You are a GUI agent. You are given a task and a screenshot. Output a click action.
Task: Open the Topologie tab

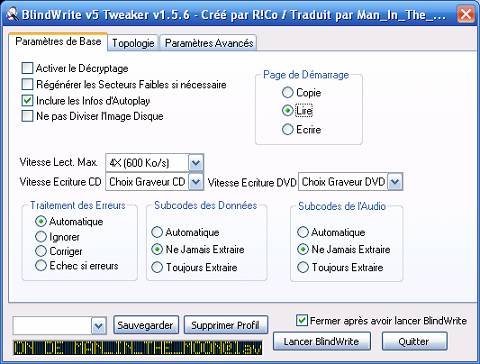(133, 43)
